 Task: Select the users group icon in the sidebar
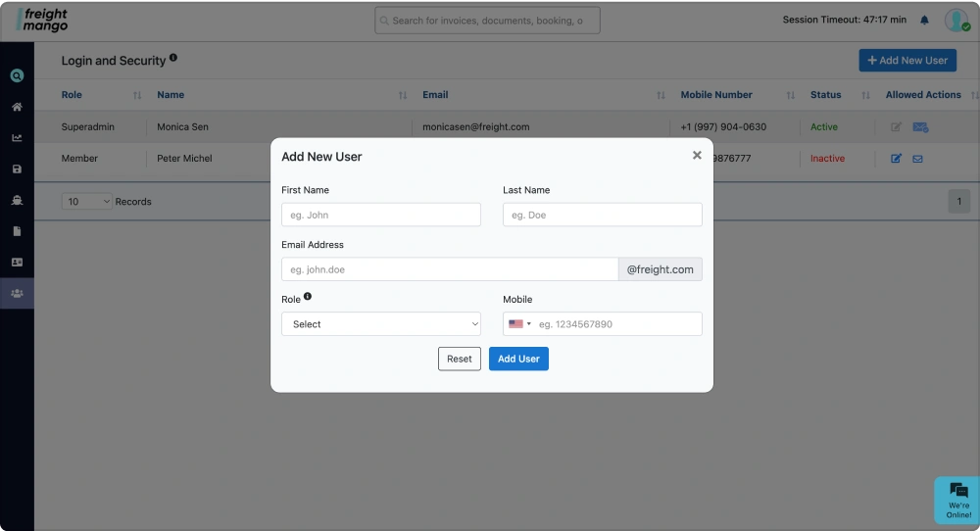pyautogui.click(x=17, y=294)
